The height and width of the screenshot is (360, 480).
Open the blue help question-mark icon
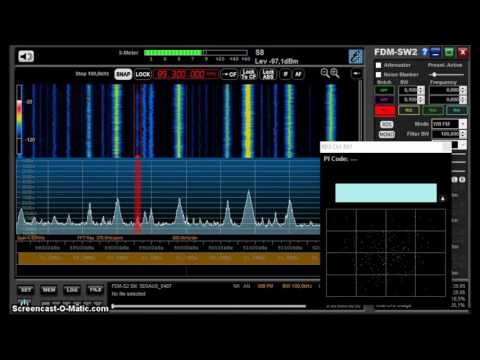[424, 52]
